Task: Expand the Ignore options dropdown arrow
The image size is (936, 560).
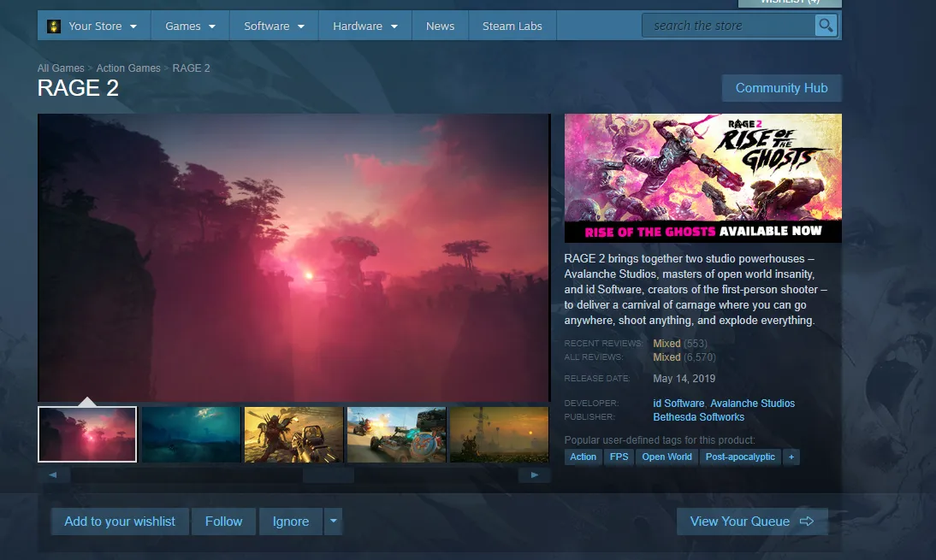Action: (333, 522)
